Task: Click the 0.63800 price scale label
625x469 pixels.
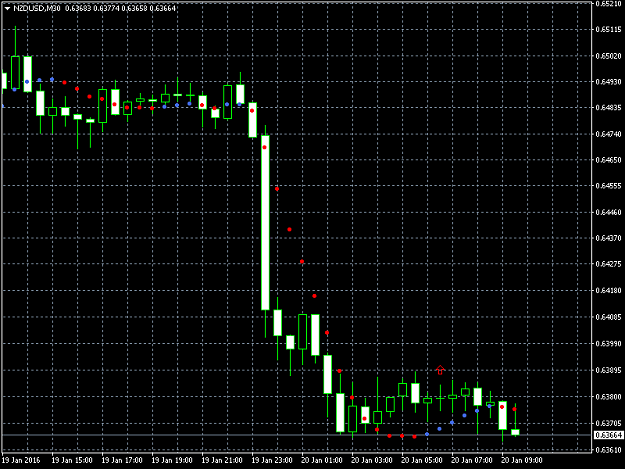Action: (x=608, y=397)
